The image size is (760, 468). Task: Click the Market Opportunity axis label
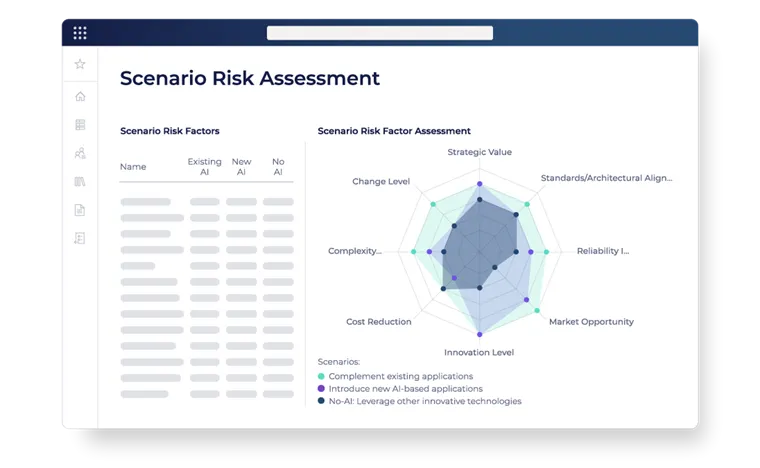point(591,322)
